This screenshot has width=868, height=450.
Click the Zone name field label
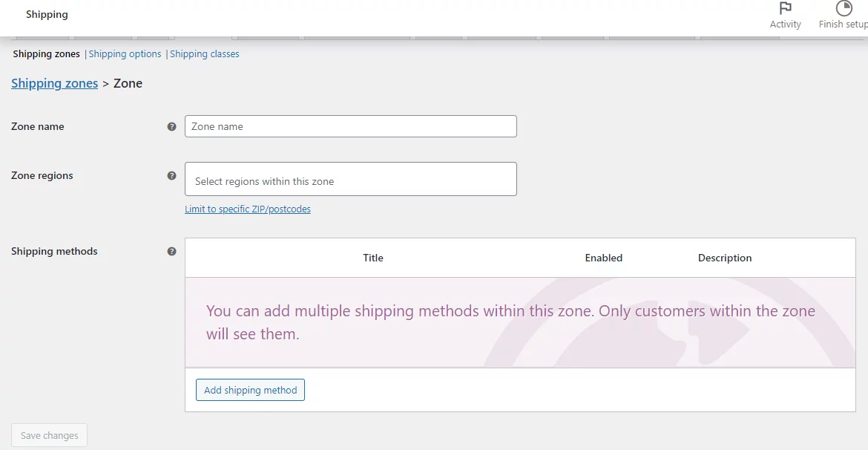coord(38,127)
